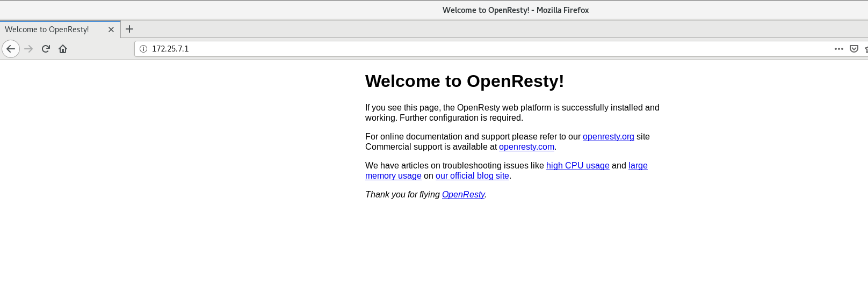Open a new tab with plus button
Image resolution: width=868 pixels, height=294 pixels.
click(x=129, y=29)
